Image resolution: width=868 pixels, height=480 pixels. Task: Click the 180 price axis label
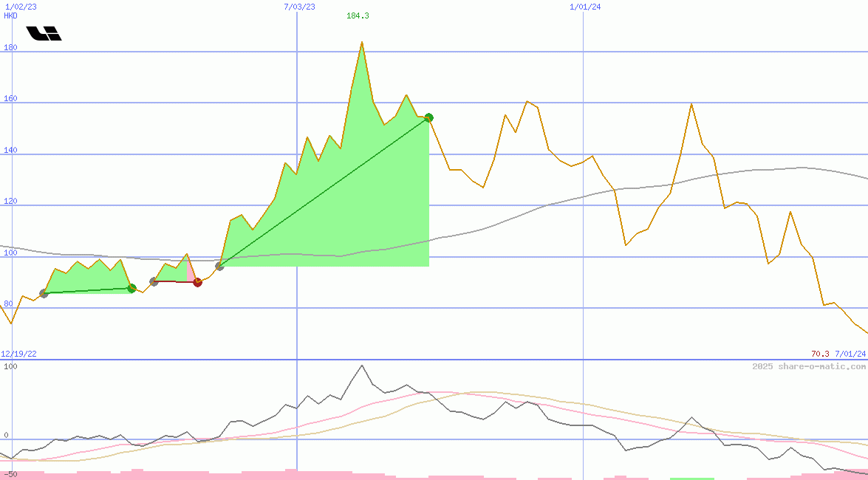pos(10,48)
